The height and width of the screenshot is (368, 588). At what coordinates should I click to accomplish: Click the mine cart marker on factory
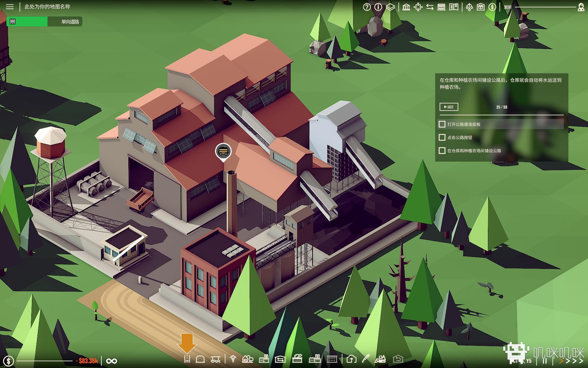pos(223,151)
